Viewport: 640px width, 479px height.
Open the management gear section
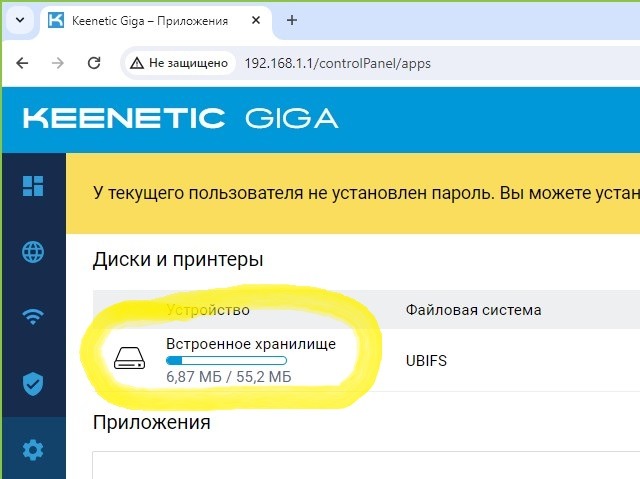[33, 450]
